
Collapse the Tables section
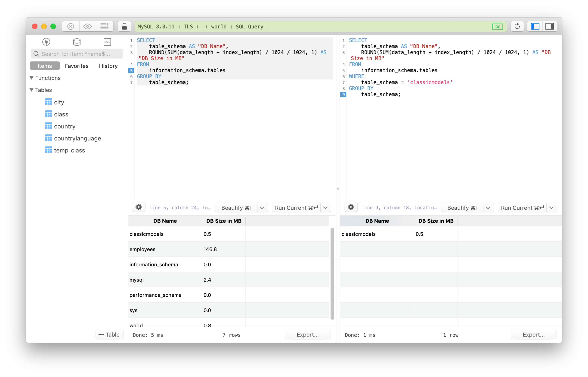tap(31, 90)
